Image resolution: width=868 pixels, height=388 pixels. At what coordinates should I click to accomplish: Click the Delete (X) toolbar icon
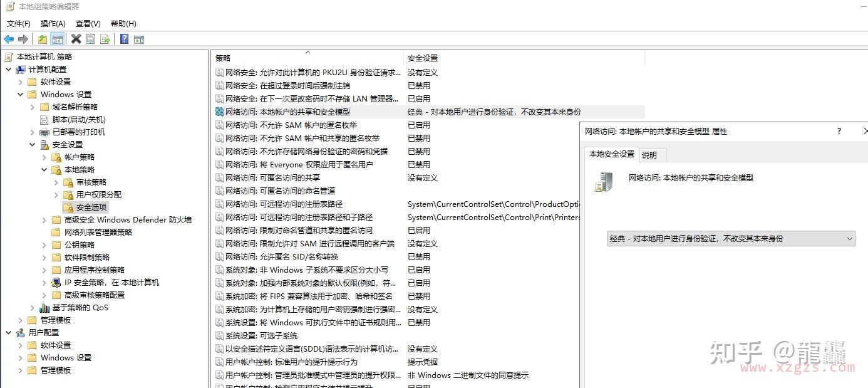[x=76, y=39]
